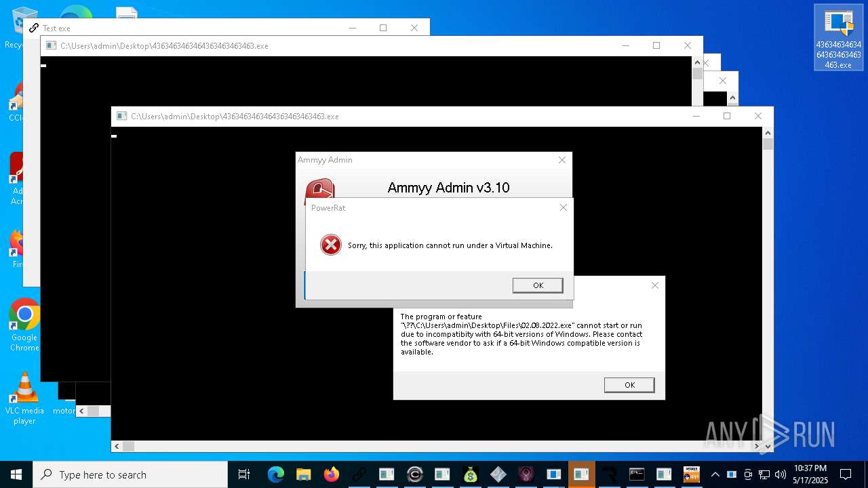Open Task View from the taskbar

244,474
